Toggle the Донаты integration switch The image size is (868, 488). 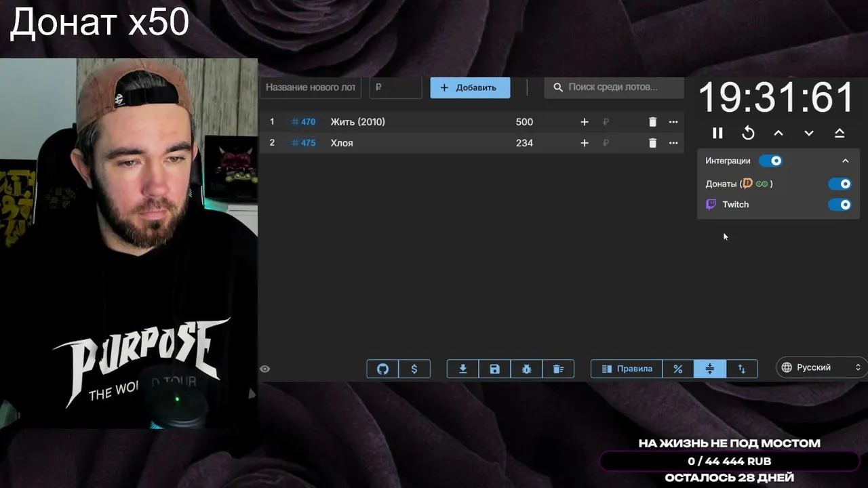840,184
